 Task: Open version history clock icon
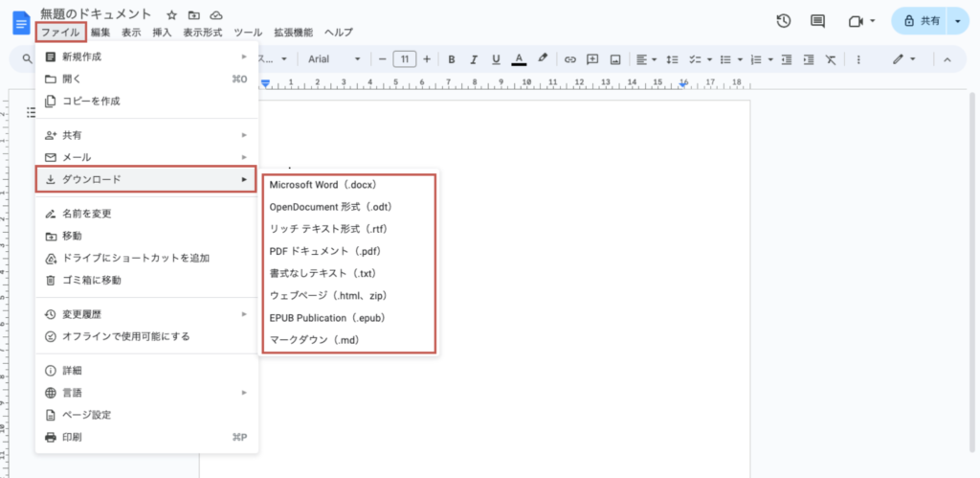(783, 20)
